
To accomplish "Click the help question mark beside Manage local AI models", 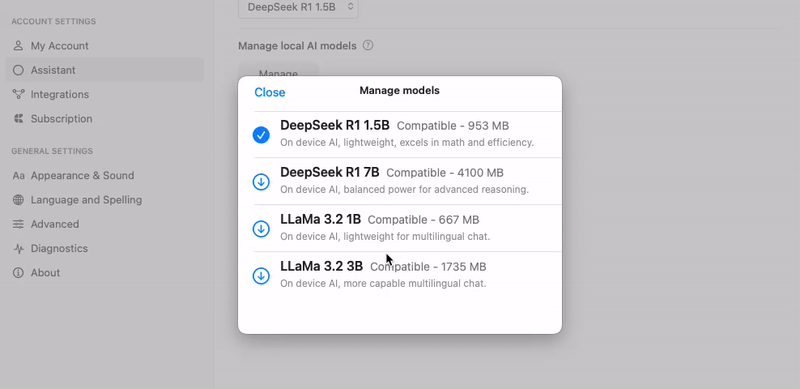I will [x=368, y=45].
